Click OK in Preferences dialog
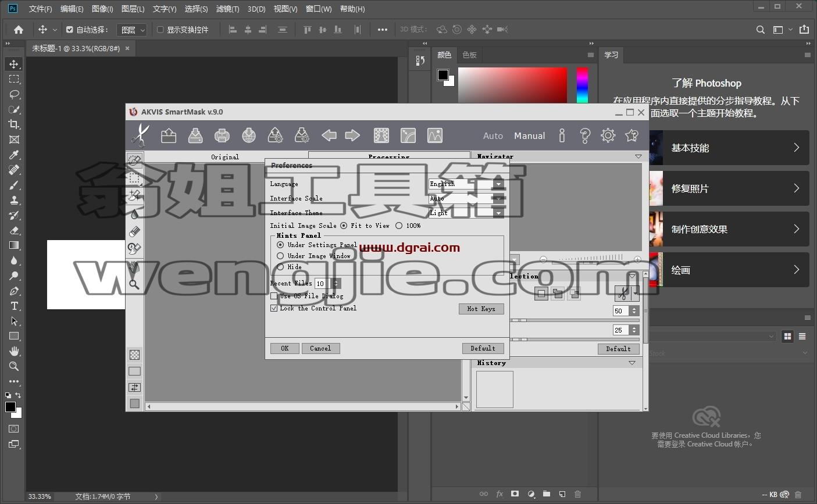The width and height of the screenshot is (817, 504). click(x=285, y=348)
